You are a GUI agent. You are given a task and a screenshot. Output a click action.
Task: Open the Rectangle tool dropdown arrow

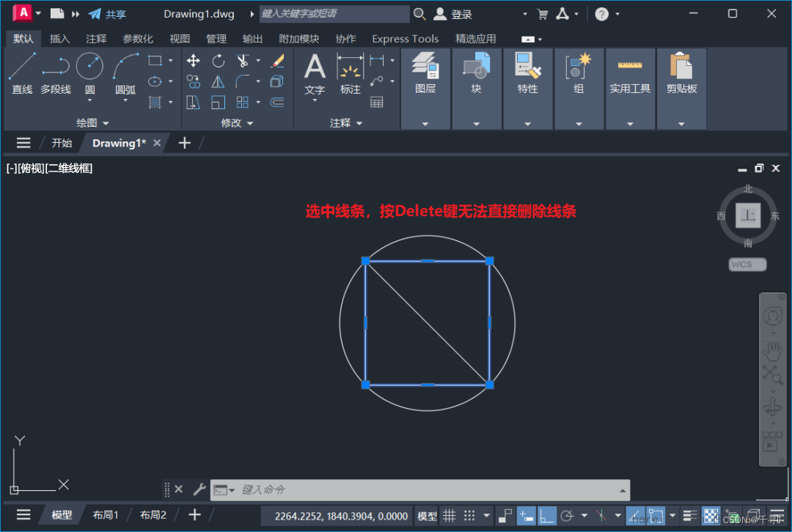[x=171, y=61]
